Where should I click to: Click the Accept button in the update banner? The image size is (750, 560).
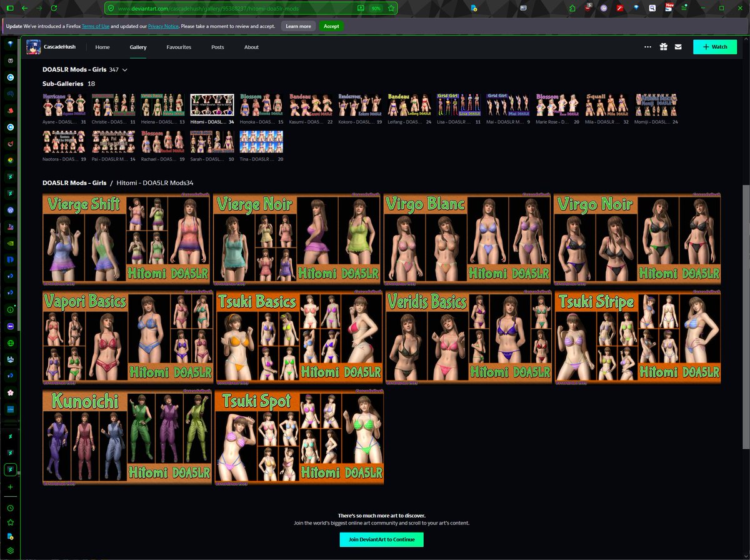tap(331, 26)
